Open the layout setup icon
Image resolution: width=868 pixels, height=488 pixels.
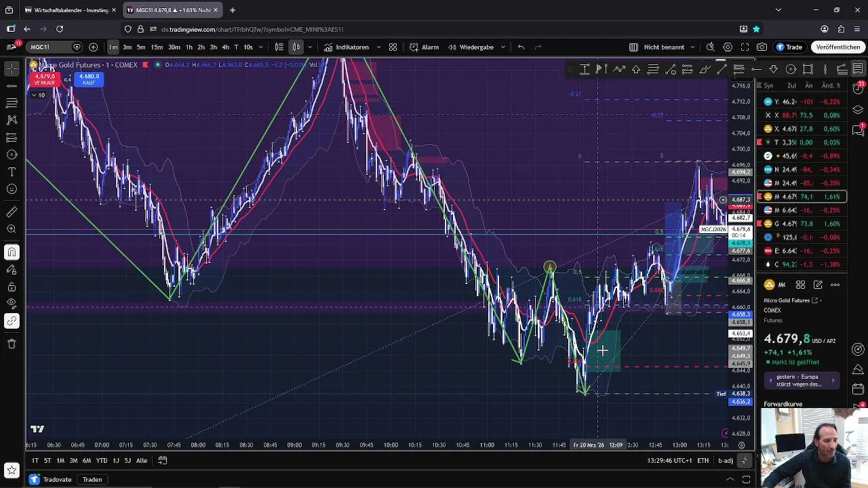pyautogui.click(x=633, y=47)
